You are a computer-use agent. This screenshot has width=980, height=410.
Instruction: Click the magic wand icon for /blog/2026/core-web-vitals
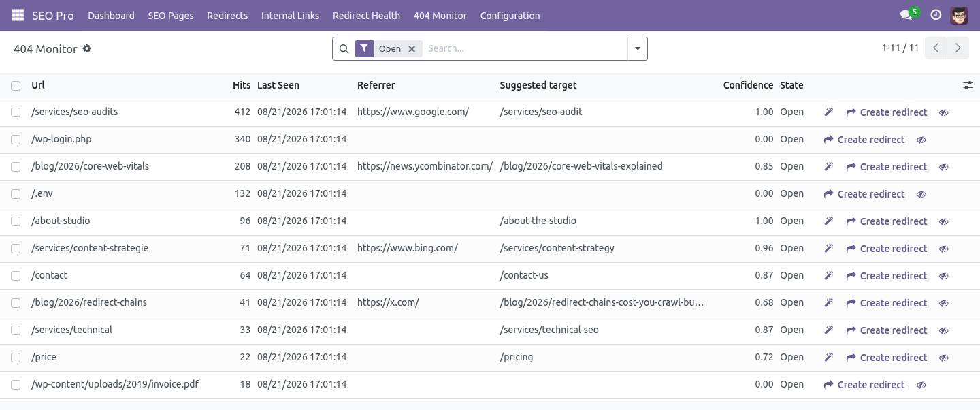[x=828, y=167]
